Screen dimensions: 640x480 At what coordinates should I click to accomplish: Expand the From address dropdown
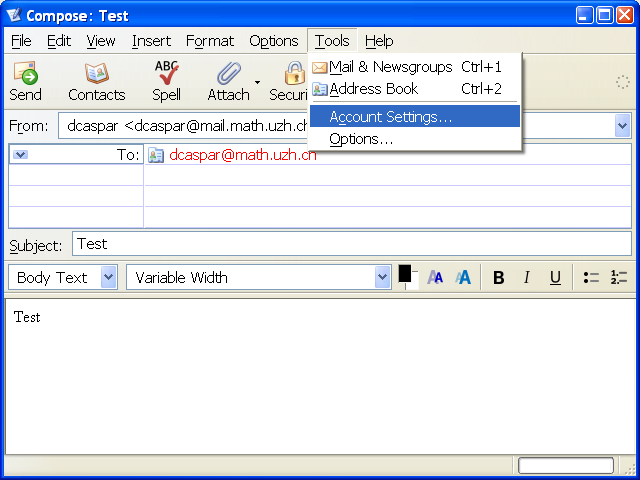[x=622, y=126]
